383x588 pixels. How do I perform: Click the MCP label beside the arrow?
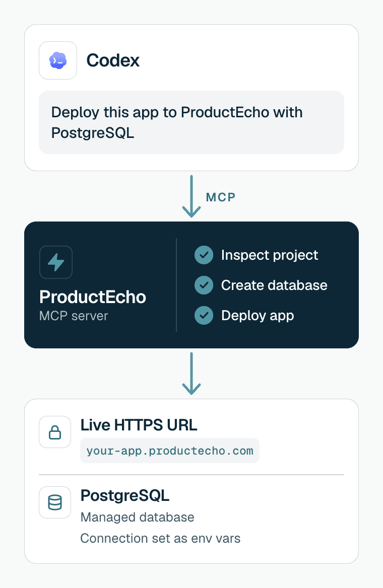(x=221, y=197)
